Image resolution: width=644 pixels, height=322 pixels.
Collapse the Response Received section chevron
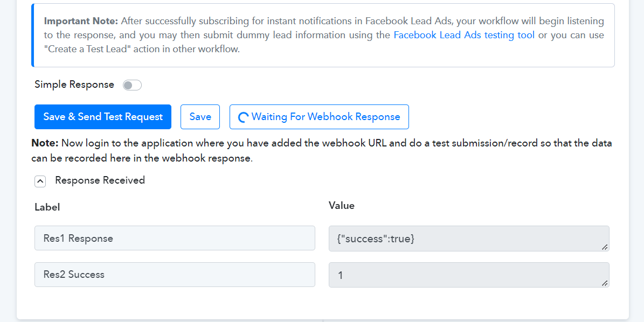40,181
